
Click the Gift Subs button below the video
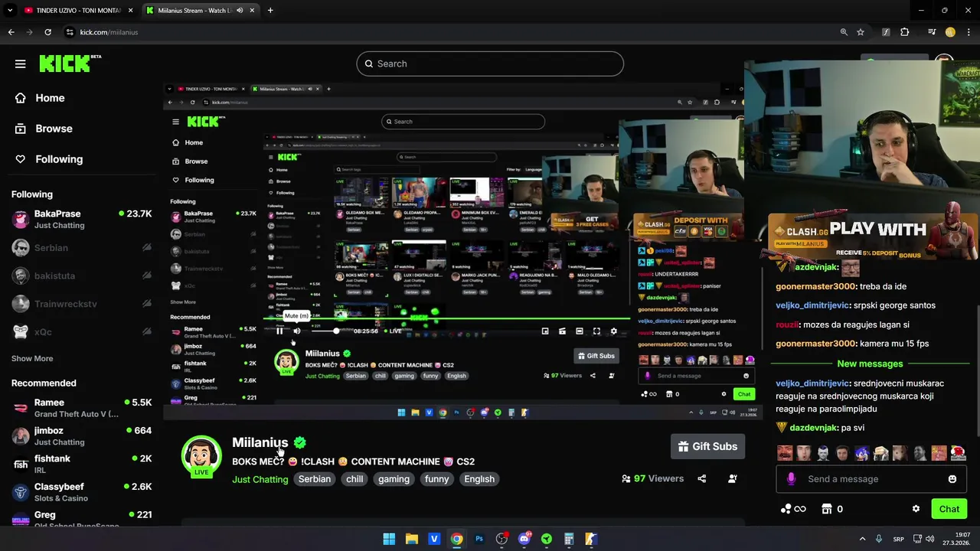point(707,446)
